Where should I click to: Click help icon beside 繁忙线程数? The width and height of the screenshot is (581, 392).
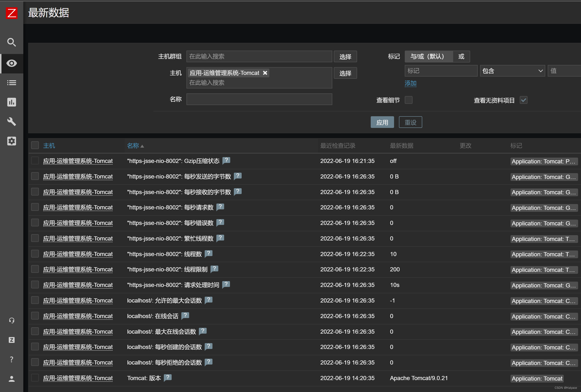[220, 238]
